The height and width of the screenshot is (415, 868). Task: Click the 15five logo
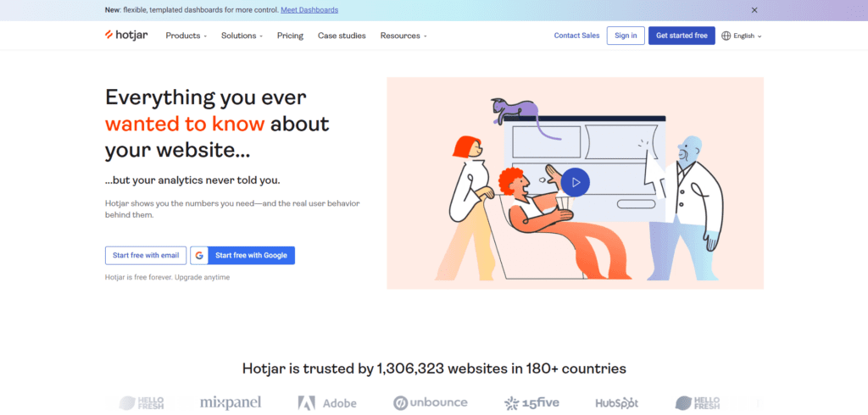pyautogui.click(x=531, y=403)
